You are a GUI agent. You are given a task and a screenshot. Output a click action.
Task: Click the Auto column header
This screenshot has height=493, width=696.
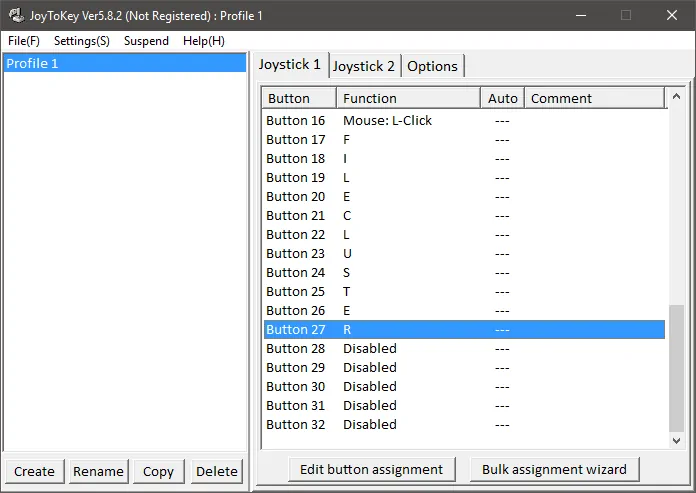[503, 98]
